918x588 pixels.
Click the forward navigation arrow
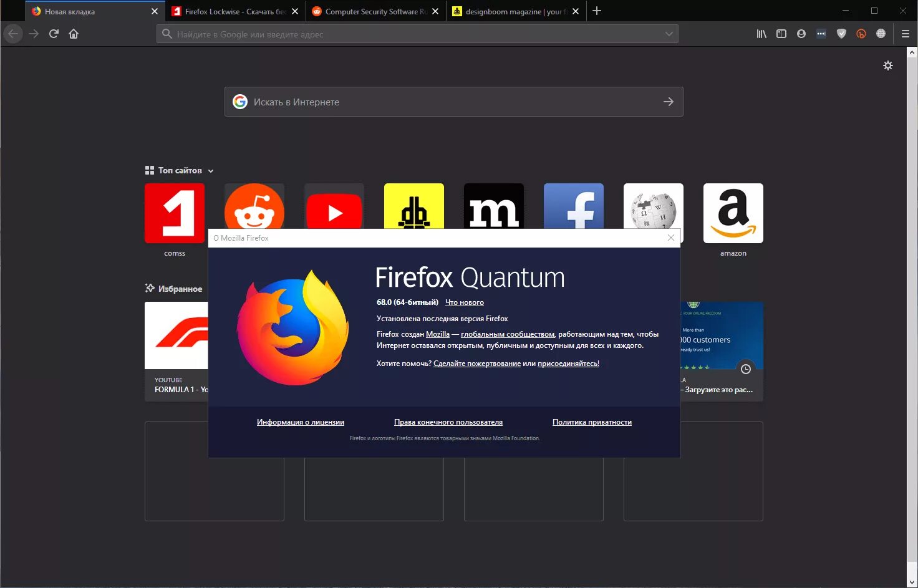pyautogui.click(x=34, y=34)
